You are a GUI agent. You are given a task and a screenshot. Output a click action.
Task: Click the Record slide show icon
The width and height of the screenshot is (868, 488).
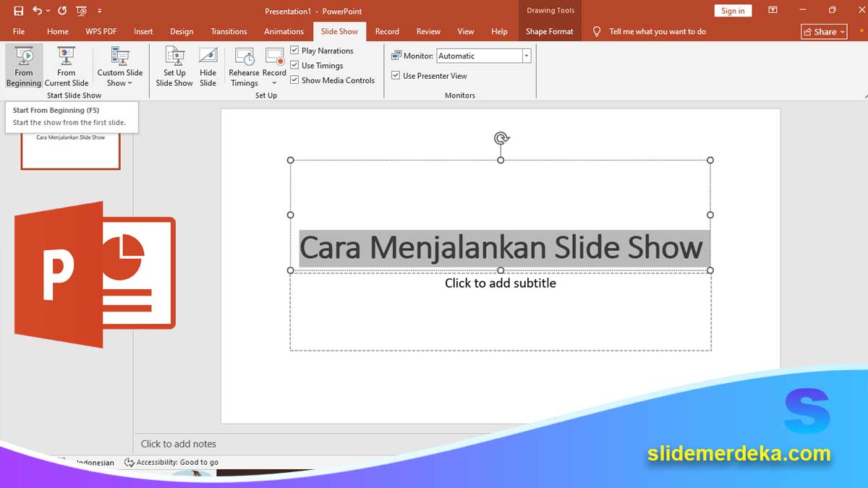coord(275,57)
